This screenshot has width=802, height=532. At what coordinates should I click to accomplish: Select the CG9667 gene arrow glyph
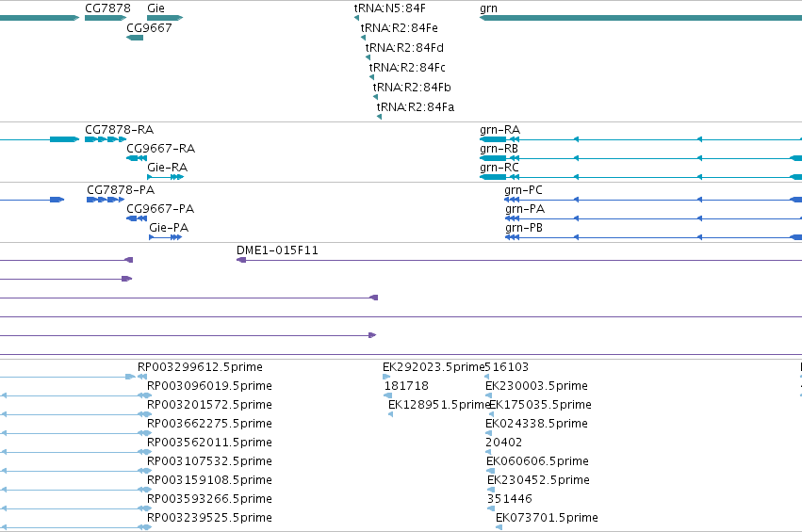(x=135, y=38)
